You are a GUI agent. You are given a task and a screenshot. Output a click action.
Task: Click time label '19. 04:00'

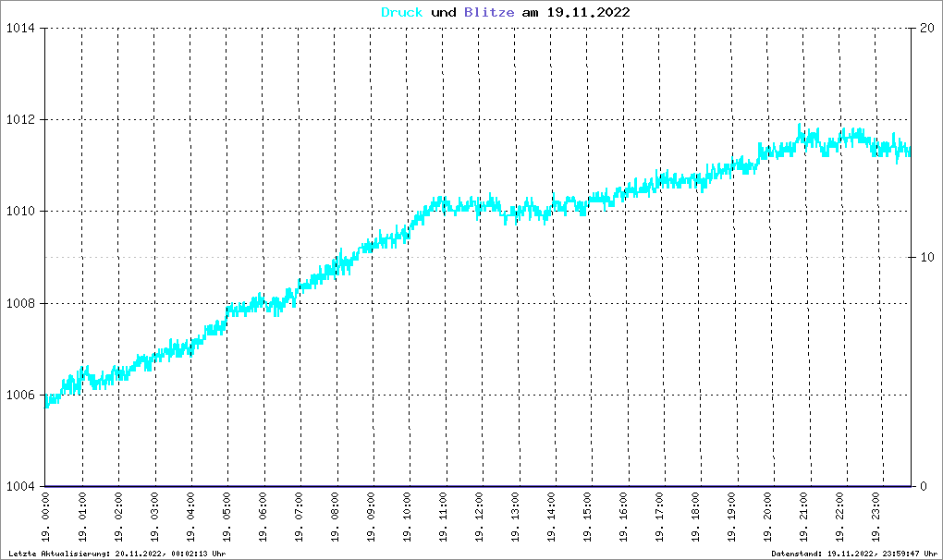point(190,517)
